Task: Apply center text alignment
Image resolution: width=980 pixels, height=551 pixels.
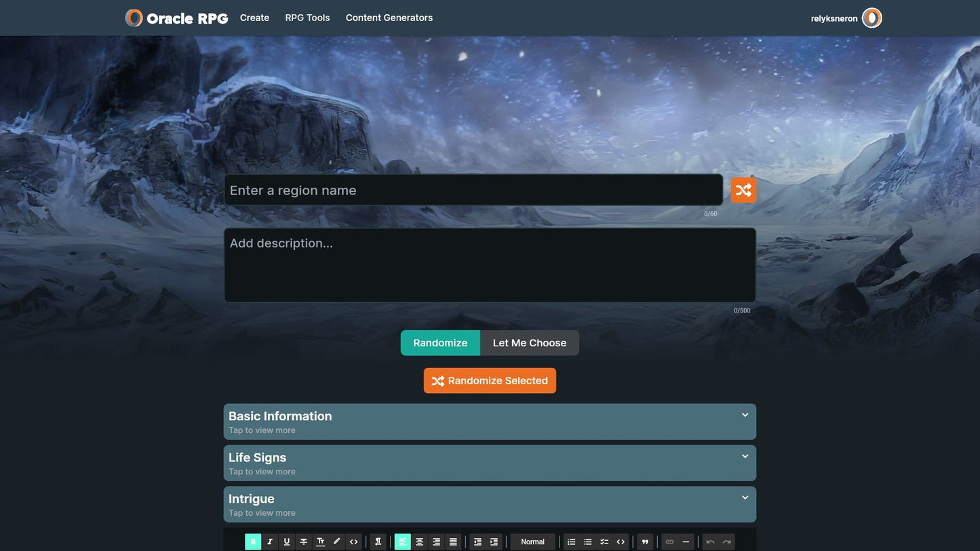Action: click(419, 542)
